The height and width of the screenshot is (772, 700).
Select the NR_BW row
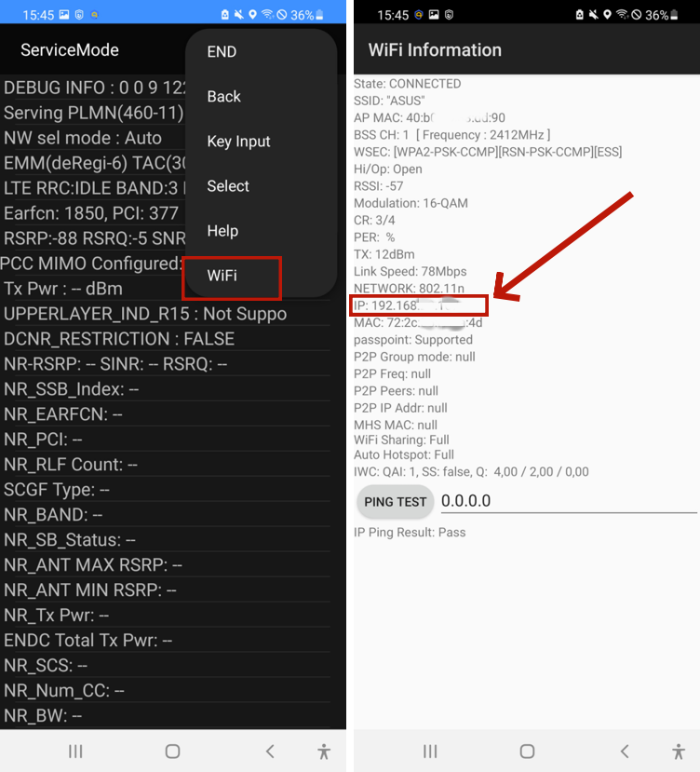[165, 715]
